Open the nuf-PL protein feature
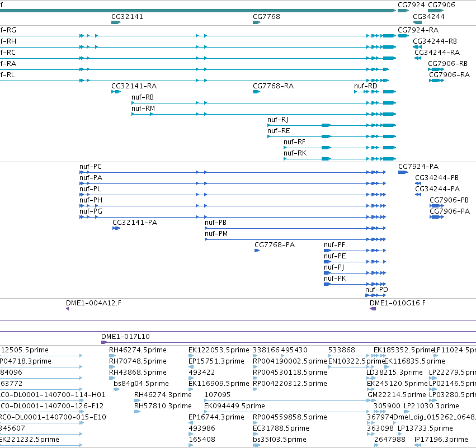 [90, 190]
